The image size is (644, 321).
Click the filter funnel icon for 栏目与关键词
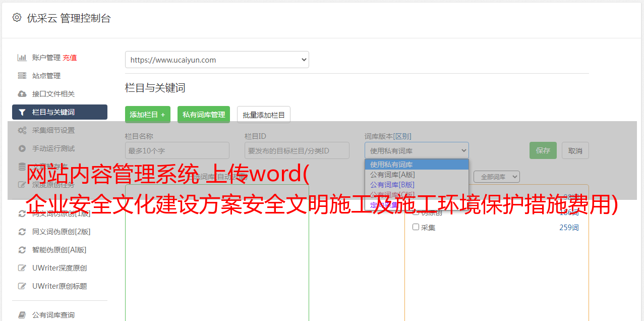point(22,112)
